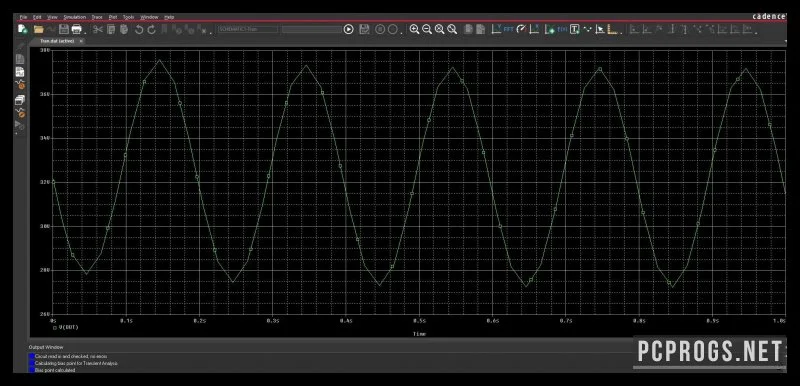Click the Add Trace icon
800x386 pixels.
pos(549,29)
